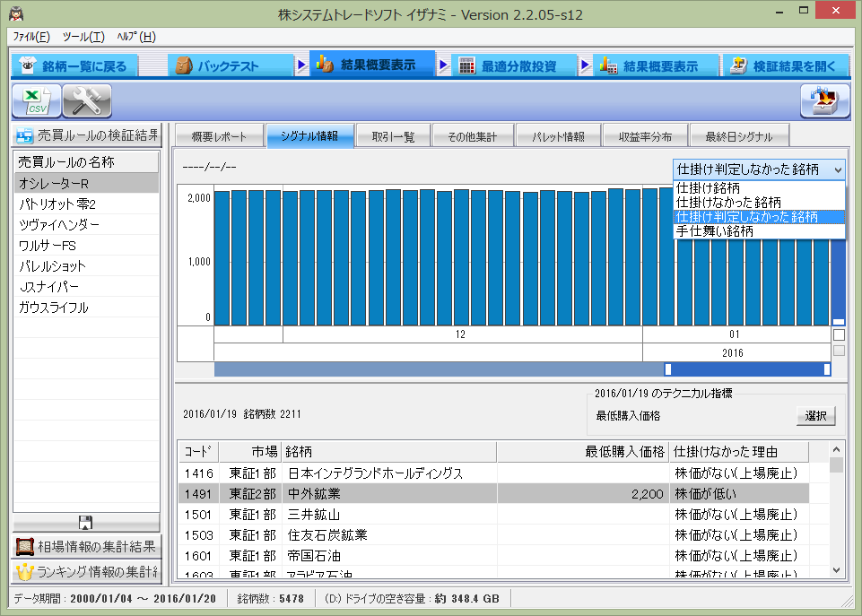Select row 1501 三井鉱山

493,515
